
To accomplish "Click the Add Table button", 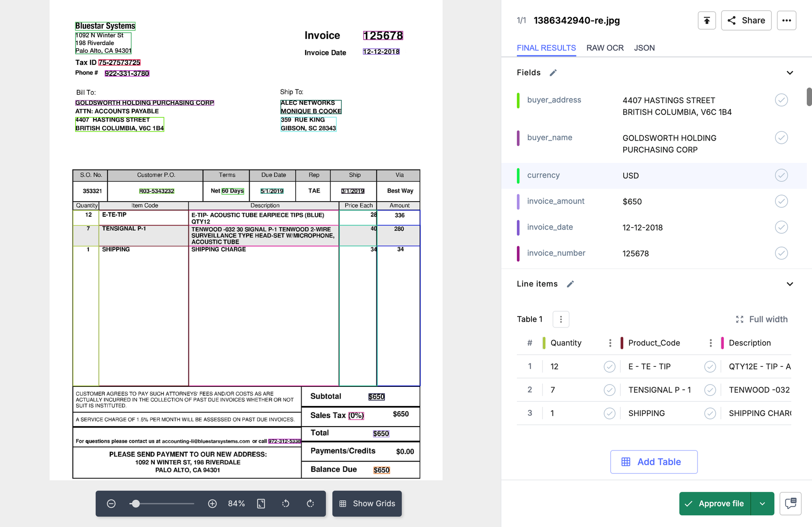I will coord(654,462).
